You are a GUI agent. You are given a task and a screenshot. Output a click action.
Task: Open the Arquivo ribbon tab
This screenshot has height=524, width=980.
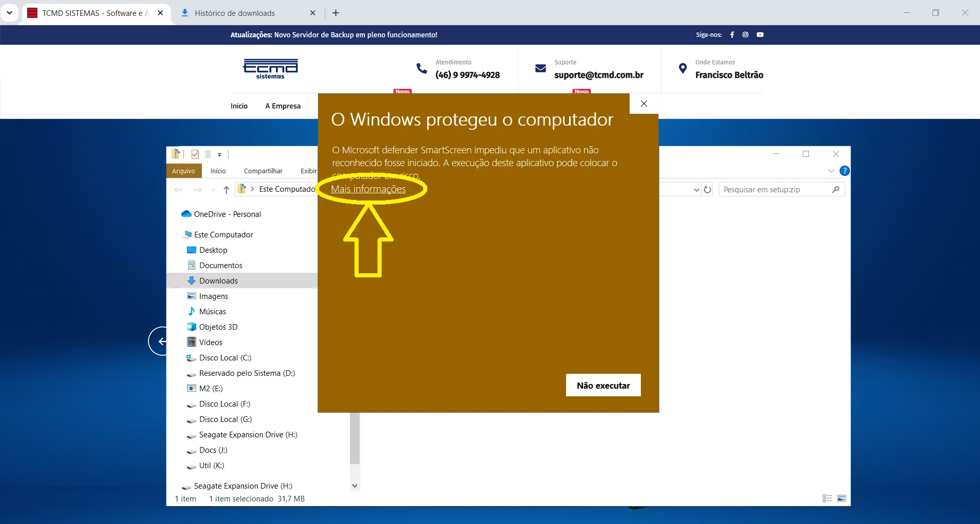[183, 171]
